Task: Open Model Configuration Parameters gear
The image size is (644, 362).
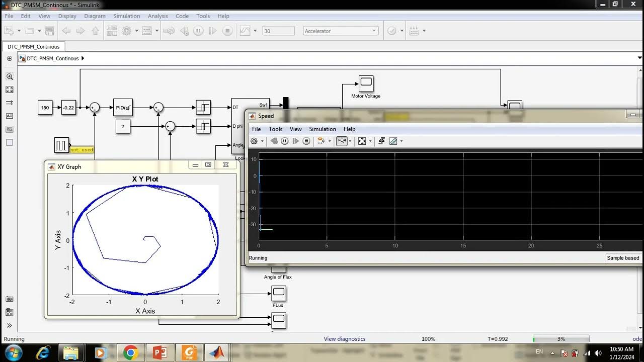Action: click(x=126, y=31)
